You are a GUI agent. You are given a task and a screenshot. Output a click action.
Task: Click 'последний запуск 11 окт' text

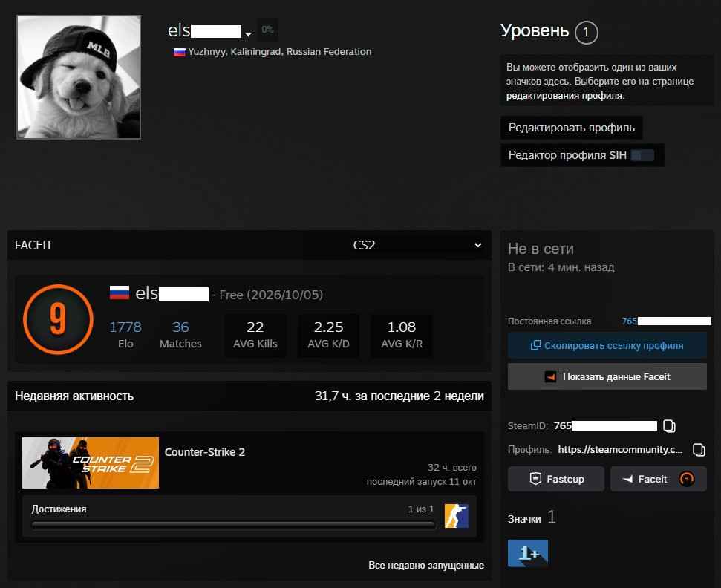pyautogui.click(x=422, y=481)
